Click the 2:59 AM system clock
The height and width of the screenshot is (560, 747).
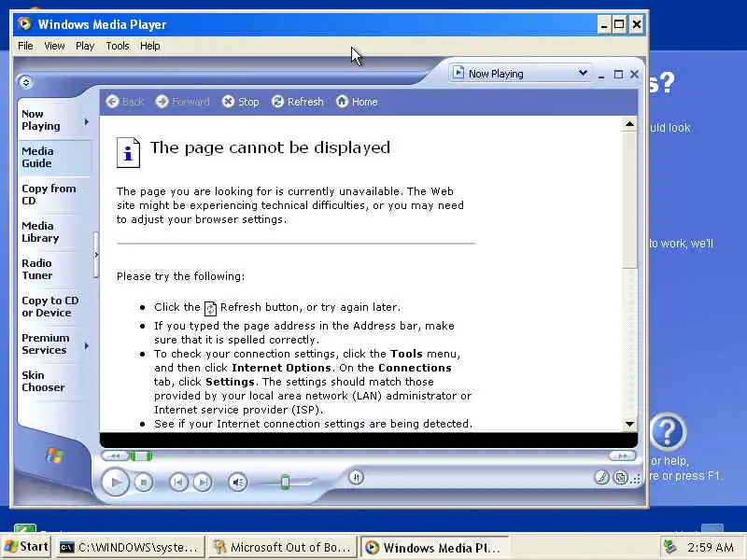[711, 547]
